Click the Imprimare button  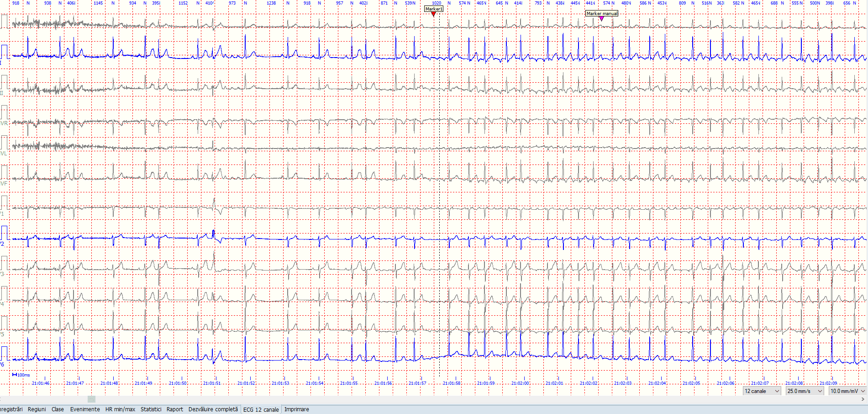(x=296, y=409)
